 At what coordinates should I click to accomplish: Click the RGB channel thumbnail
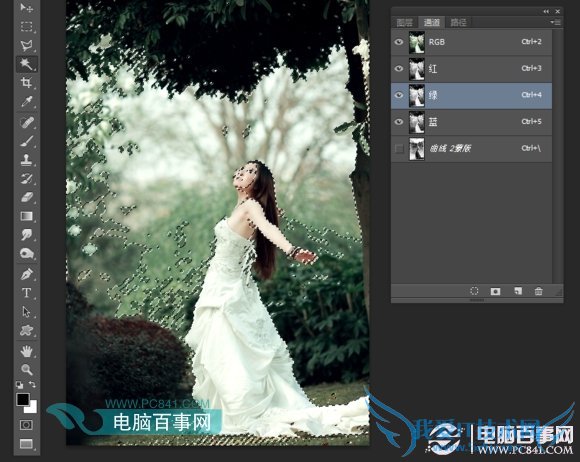(x=417, y=42)
